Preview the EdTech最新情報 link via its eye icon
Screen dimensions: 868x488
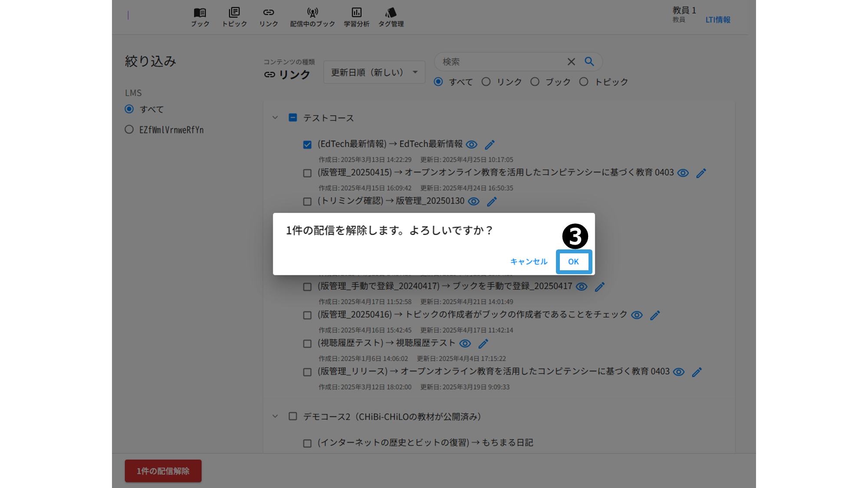tap(471, 144)
